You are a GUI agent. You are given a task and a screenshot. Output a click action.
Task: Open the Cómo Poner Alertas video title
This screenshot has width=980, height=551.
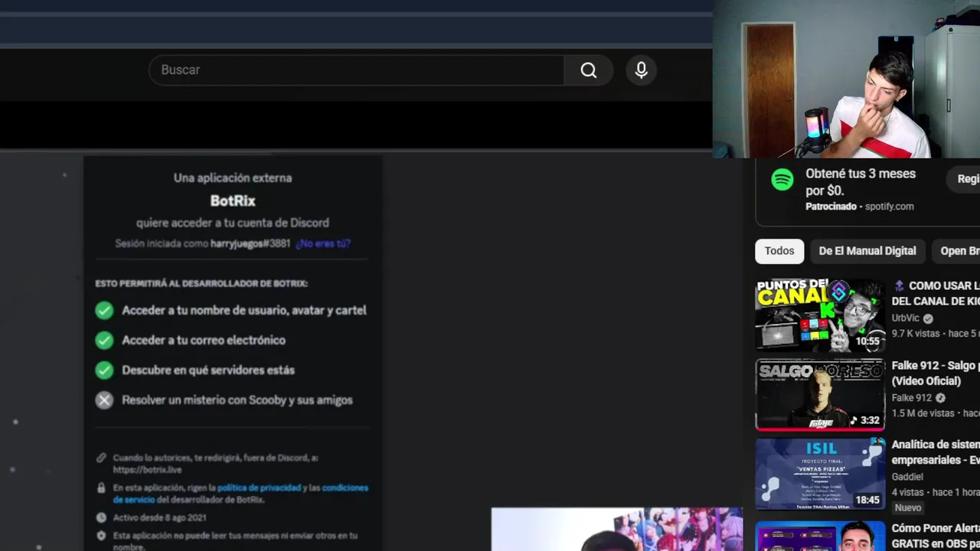935,536
